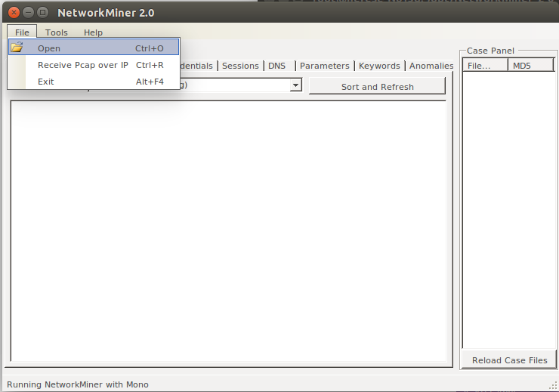The height and width of the screenshot is (392, 559).
Task: Click the File... column header in Case Panel
Action: (x=485, y=66)
